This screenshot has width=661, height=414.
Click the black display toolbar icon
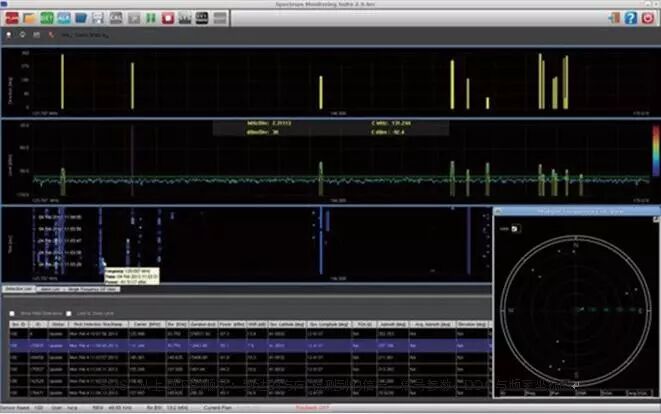[x=202, y=18]
